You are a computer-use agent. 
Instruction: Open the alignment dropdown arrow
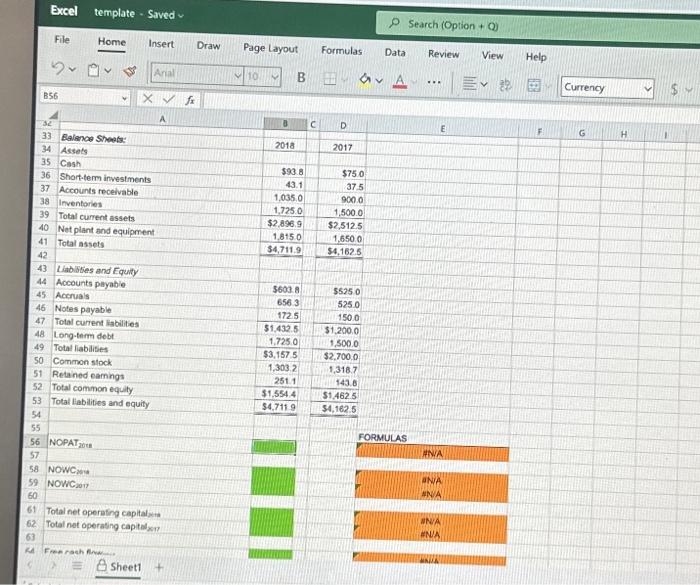pos(484,84)
